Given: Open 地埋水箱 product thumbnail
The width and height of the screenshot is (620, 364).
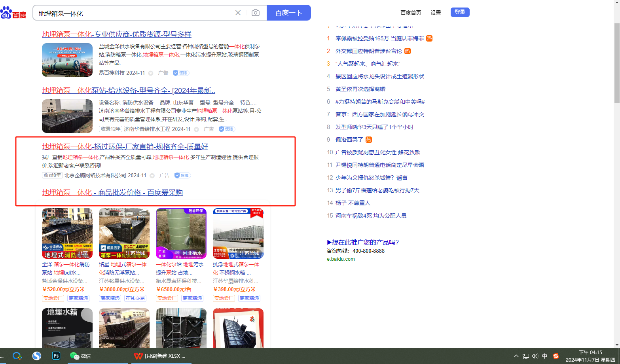Looking at the screenshot, I should (x=67, y=328).
